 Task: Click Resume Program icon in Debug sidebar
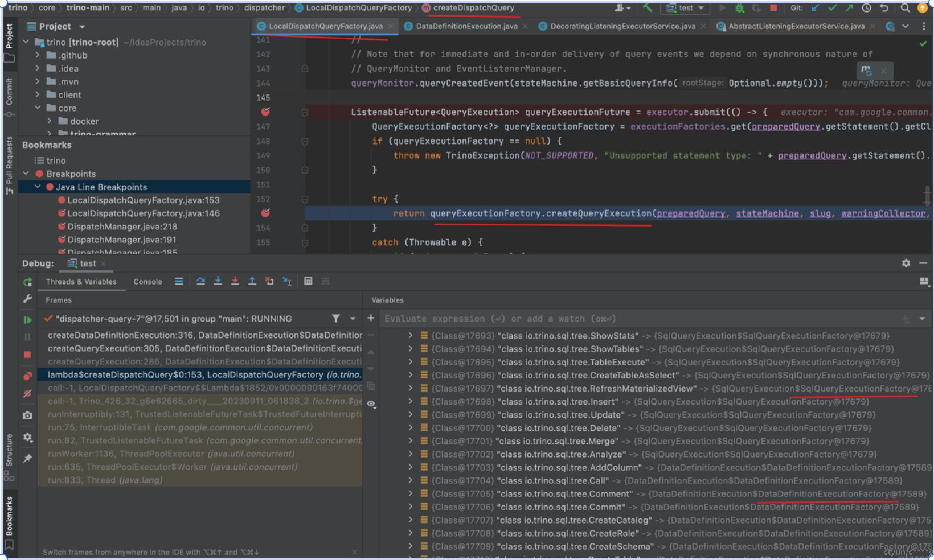(27, 320)
